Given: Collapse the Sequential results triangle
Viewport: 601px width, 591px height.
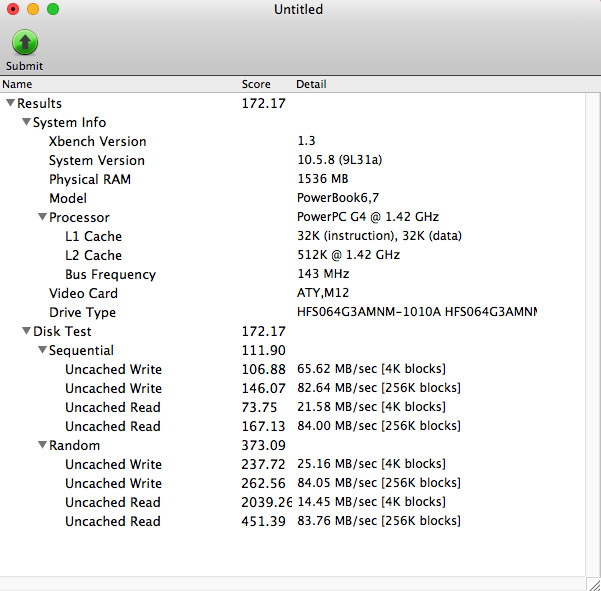Looking at the screenshot, I should pos(42,350).
